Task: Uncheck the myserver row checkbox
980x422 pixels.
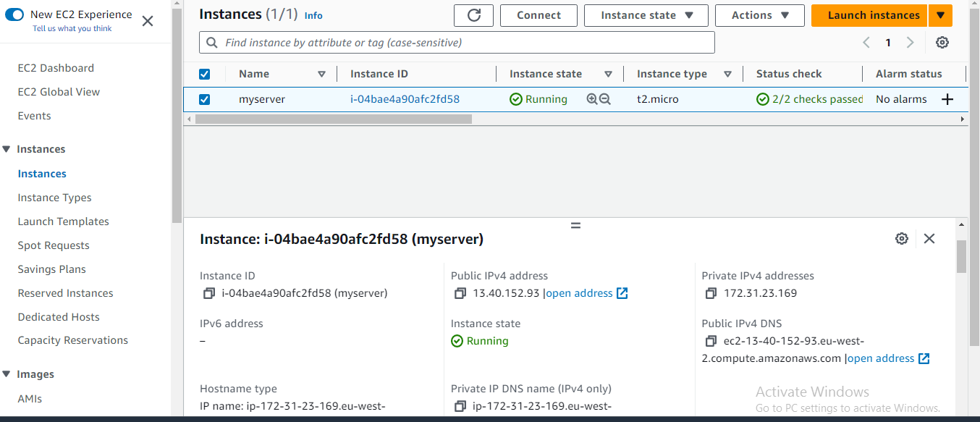Action: (x=204, y=99)
